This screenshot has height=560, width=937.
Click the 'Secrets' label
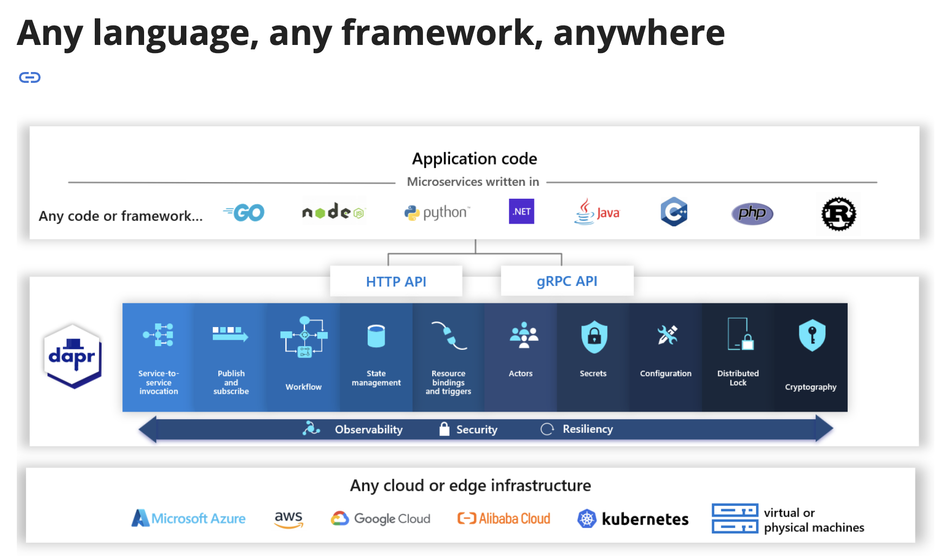coord(593,373)
